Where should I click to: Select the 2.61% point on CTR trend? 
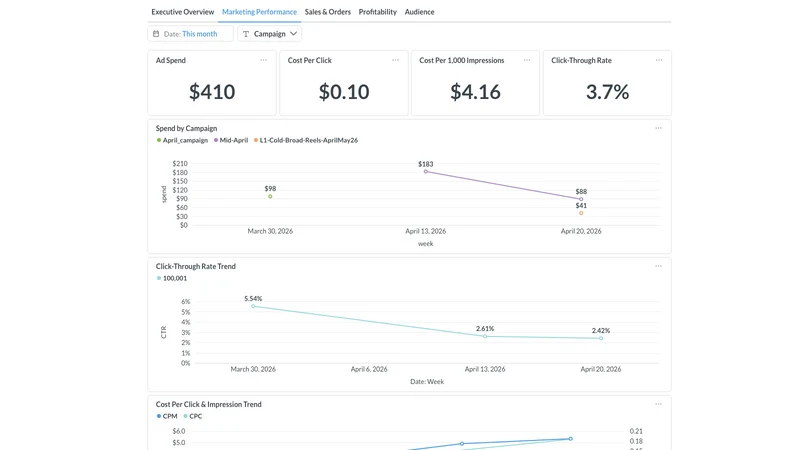(x=485, y=336)
